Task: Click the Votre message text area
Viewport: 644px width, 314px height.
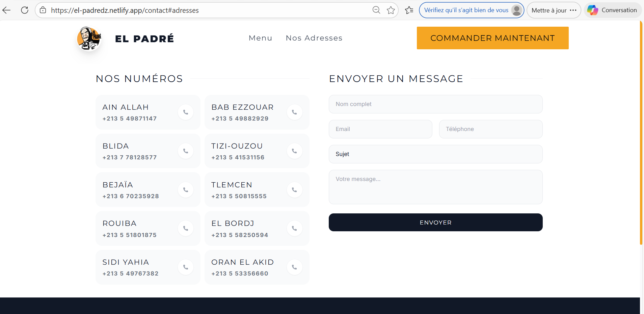Action: (x=435, y=187)
